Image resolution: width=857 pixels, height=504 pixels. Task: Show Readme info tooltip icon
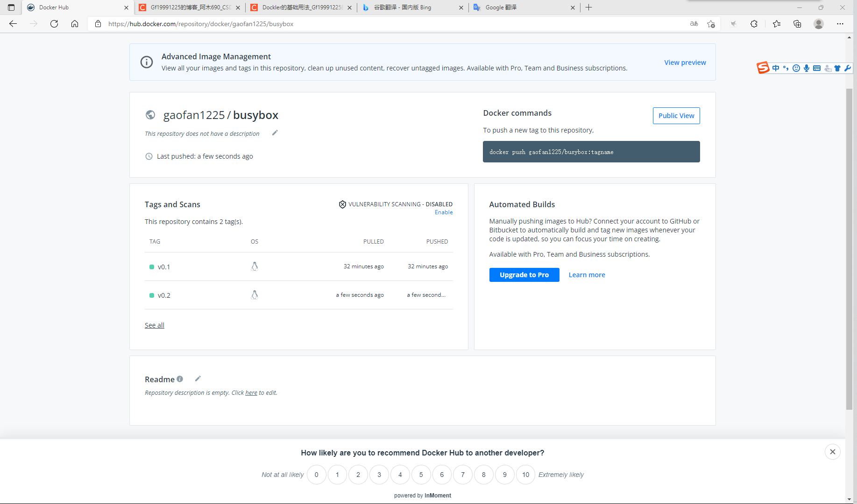coord(180,379)
